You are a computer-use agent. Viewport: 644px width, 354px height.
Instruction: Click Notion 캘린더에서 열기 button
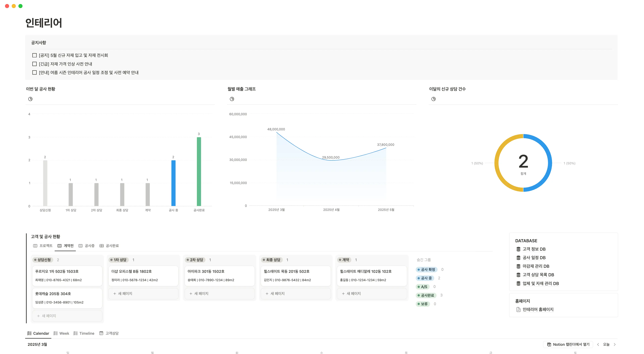568,344
